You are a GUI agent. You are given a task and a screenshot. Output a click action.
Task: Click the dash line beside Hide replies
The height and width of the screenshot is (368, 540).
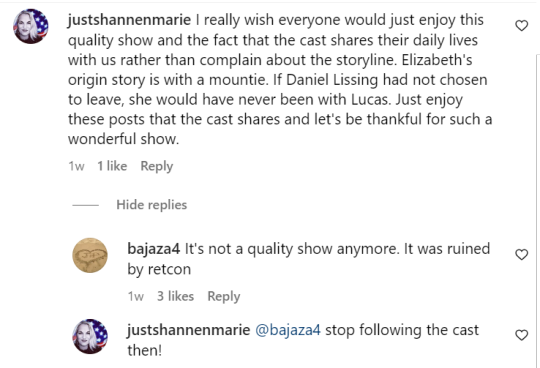(85, 205)
